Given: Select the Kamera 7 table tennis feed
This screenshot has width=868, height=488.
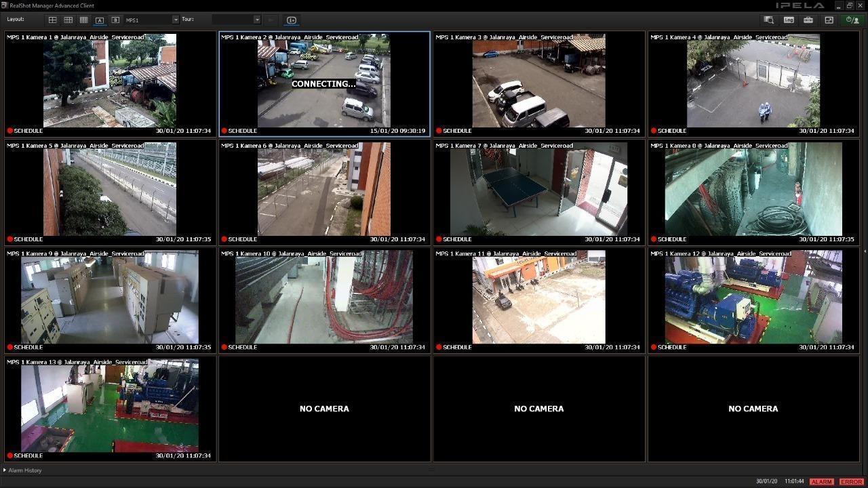Looking at the screenshot, I should [538, 192].
